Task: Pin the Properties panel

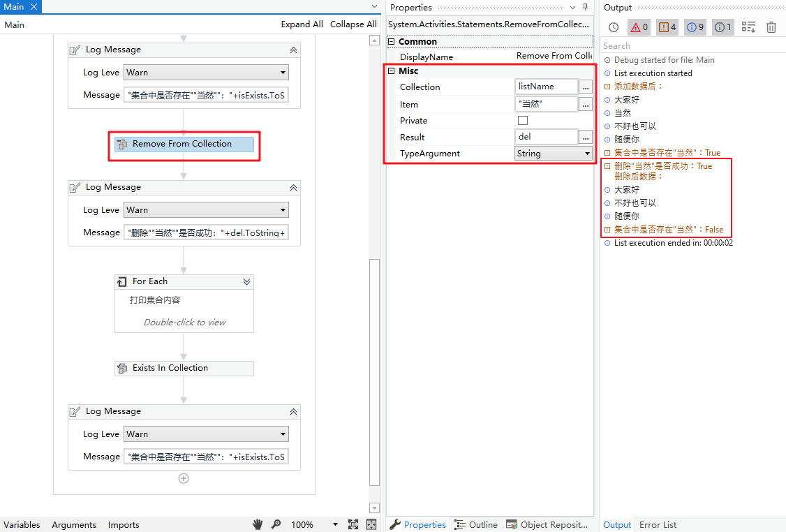Action: point(585,7)
